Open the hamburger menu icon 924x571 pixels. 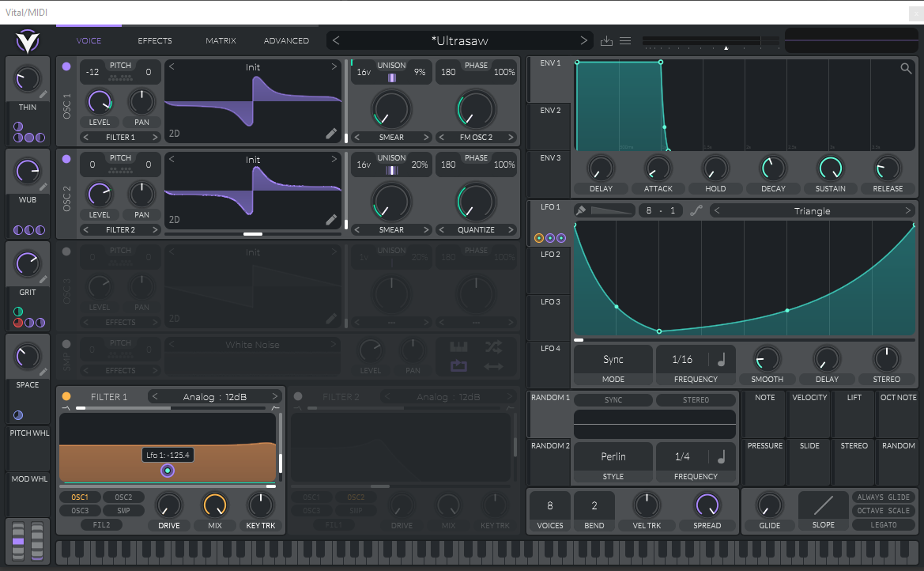pos(625,40)
